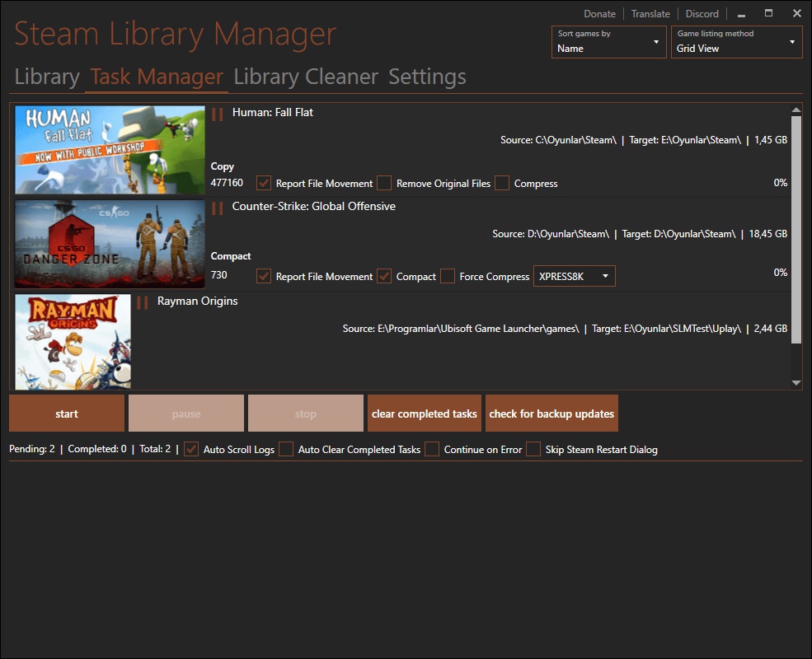Click the start button
Viewport: 812px width, 659px height.
(x=66, y=413)
